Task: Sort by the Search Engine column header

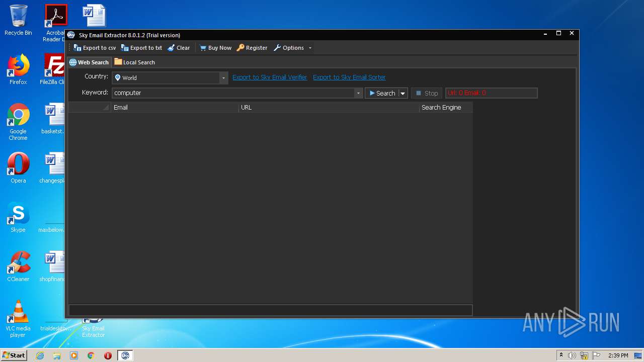Action: 446,108
